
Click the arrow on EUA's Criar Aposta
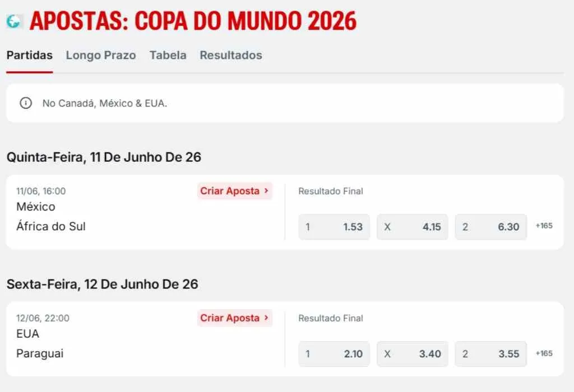click(265, 318)
